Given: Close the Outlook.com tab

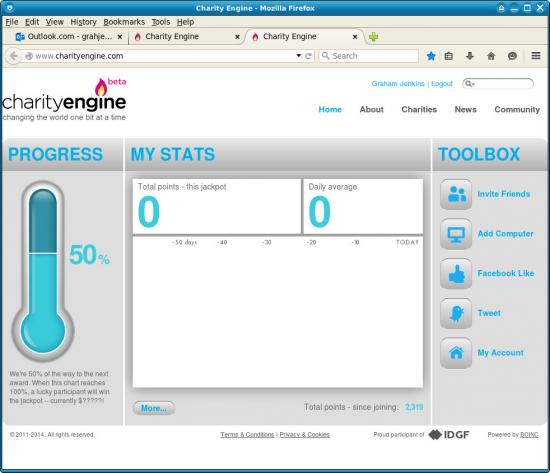Looking at the screenshot, I should click(x=120, y=36).
